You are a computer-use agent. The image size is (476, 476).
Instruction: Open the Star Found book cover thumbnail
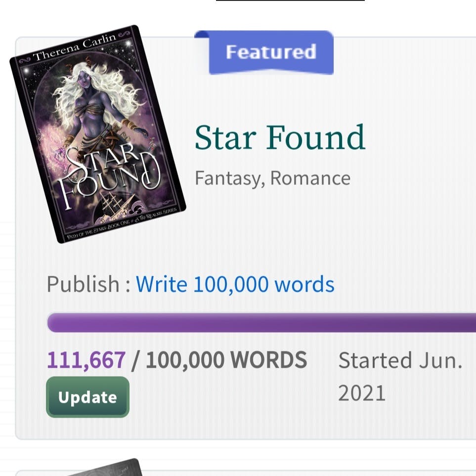97,133
